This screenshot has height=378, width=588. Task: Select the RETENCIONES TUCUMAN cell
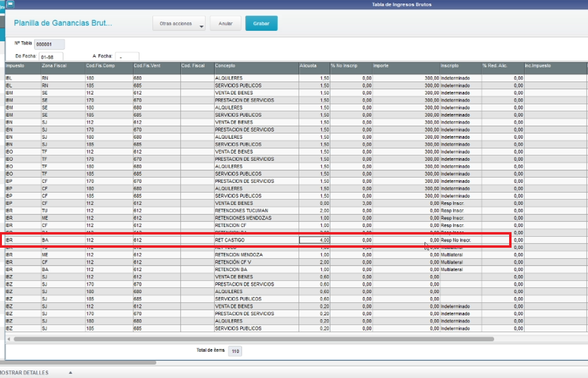256,211
